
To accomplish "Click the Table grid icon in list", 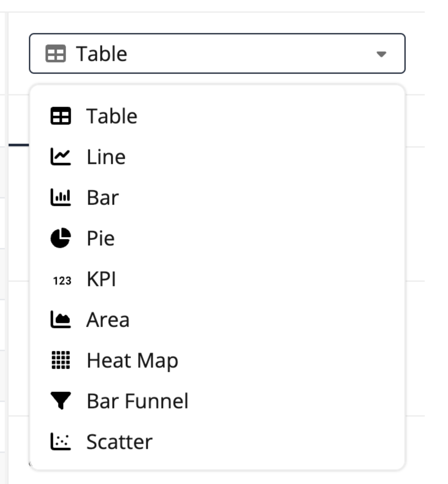I will pyautogui.click(x=60, y=116).
